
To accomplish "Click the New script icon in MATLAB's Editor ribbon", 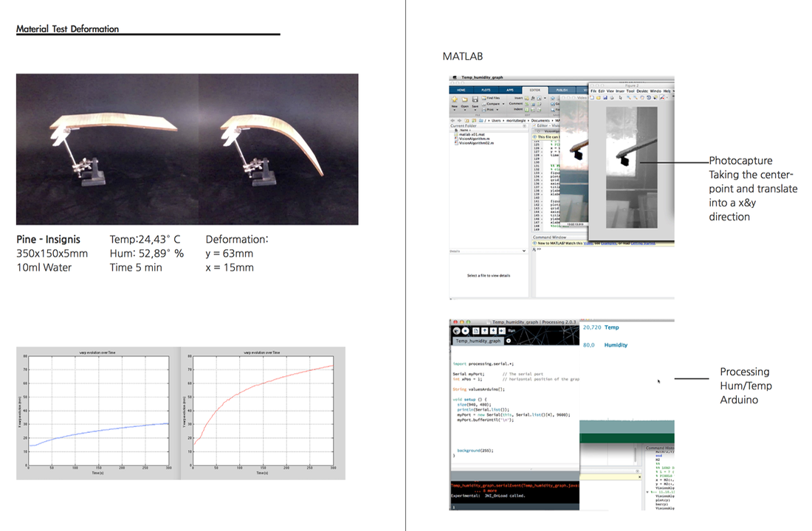I will point(455,99).
